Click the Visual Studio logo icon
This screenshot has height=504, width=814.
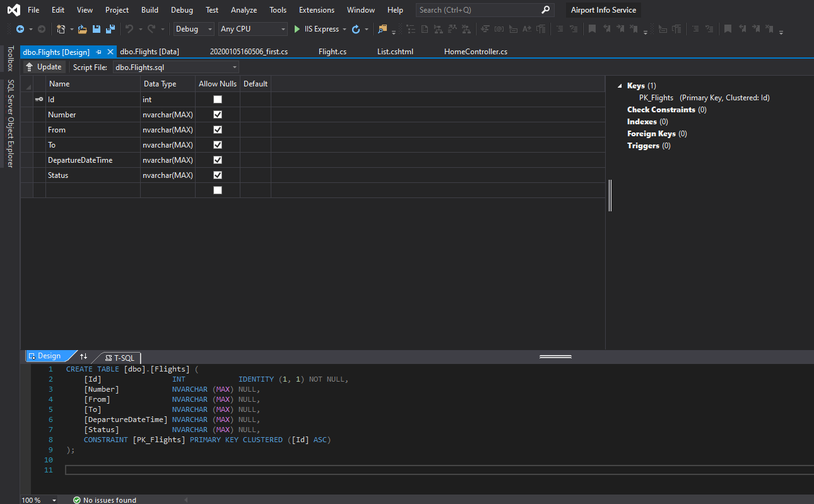pyautogui.click(x=13, y=10)
